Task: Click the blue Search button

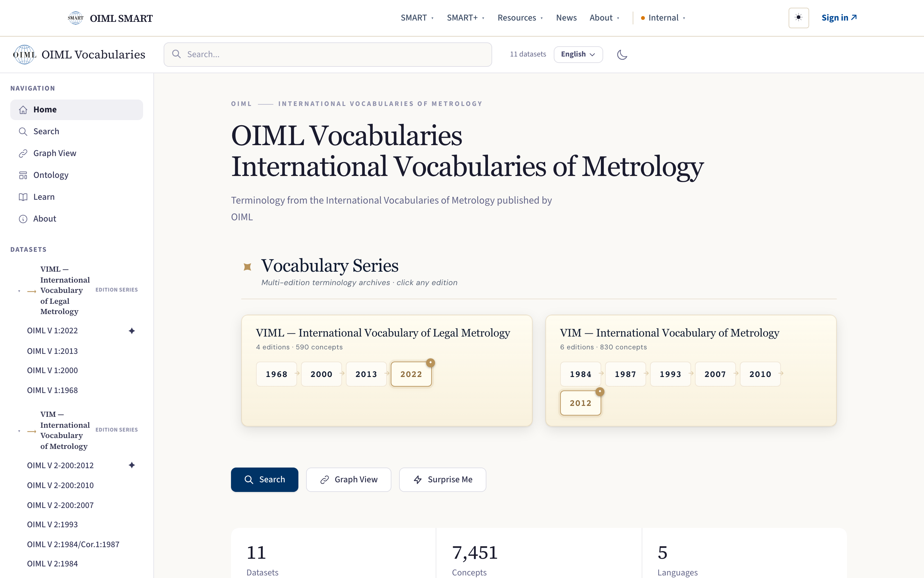Action: pyautogui.click(x=265, y=479)
